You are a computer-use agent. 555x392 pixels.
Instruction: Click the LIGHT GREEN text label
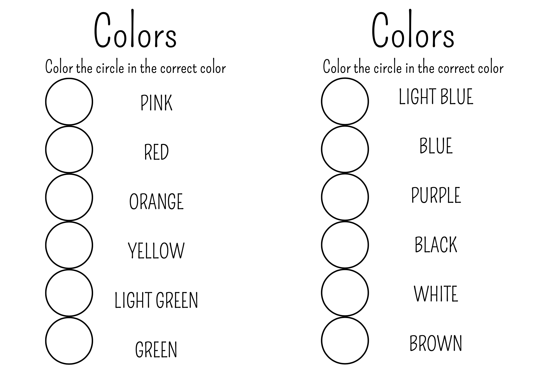click(156, 300)
